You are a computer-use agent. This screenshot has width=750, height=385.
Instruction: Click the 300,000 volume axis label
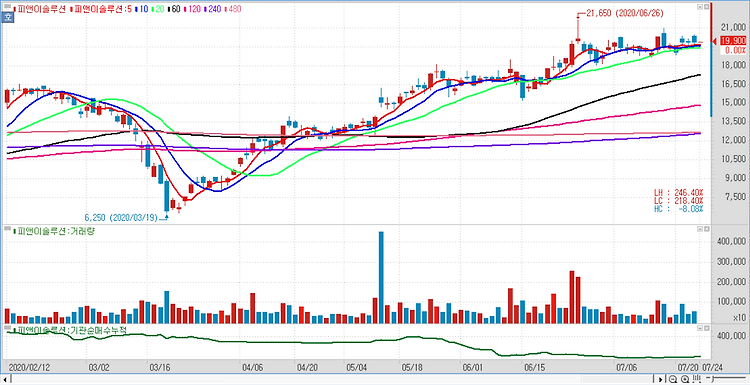coord(730,262)
